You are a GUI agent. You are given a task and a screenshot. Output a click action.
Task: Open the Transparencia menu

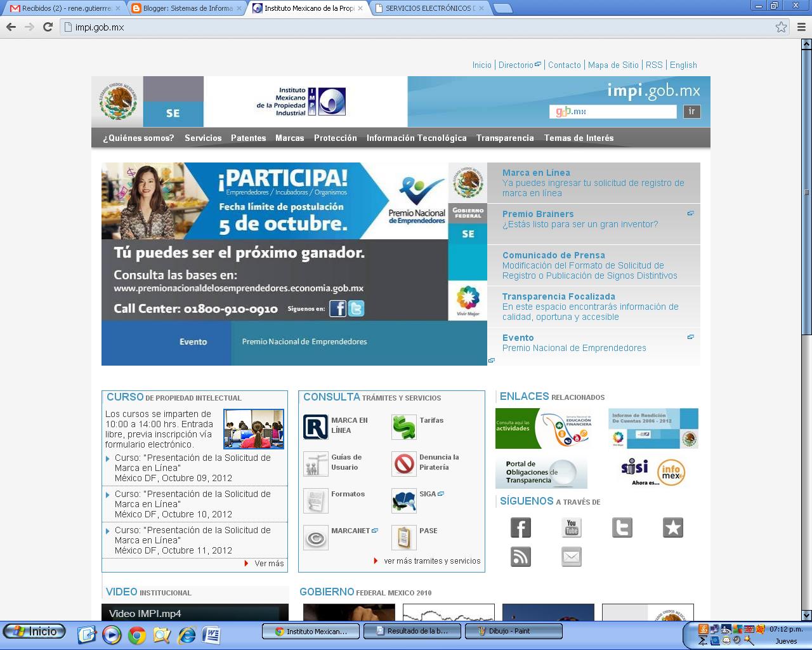tap(505, 138)
